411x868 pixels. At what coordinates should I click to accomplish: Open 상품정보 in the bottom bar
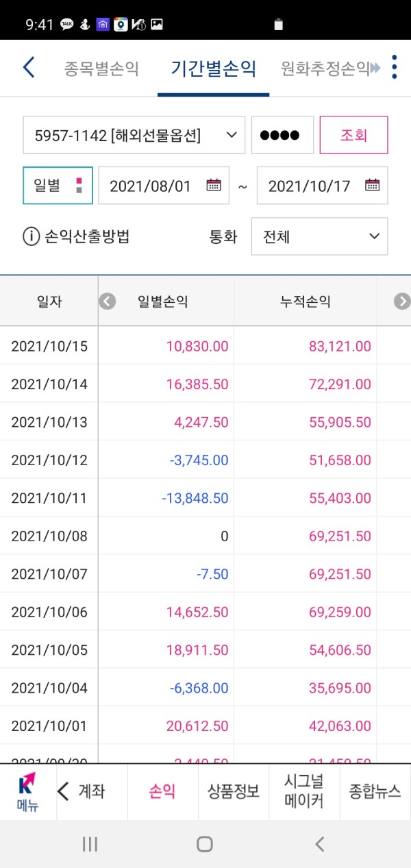(234, 792)
